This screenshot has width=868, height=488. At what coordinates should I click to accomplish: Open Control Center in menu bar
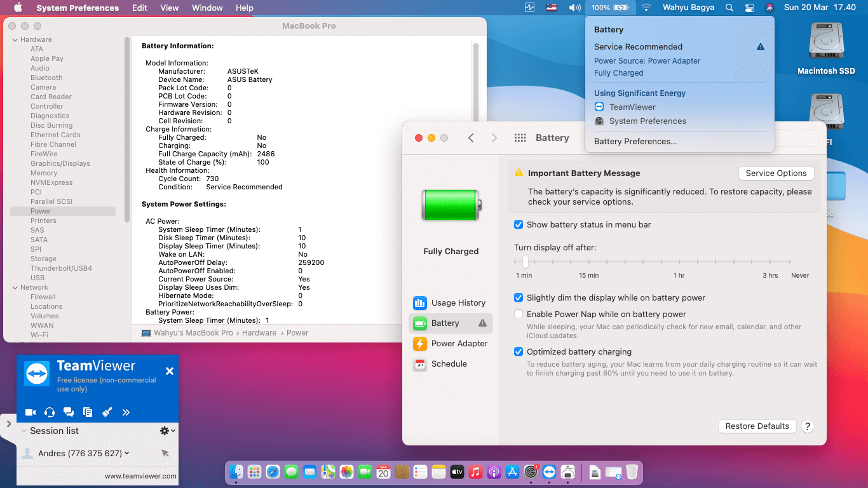click(750, 8)
